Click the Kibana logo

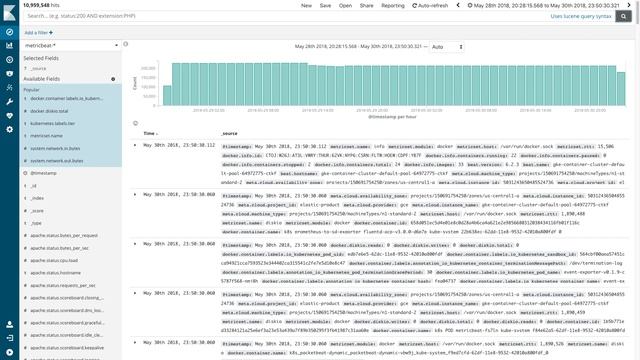(9, 13)
